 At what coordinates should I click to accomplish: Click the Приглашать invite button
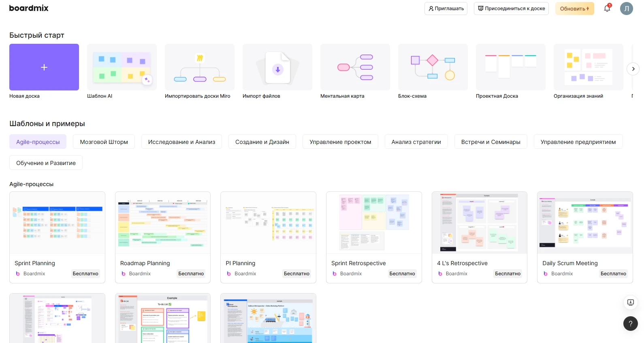pyautogui.click(x=446, y=9)
